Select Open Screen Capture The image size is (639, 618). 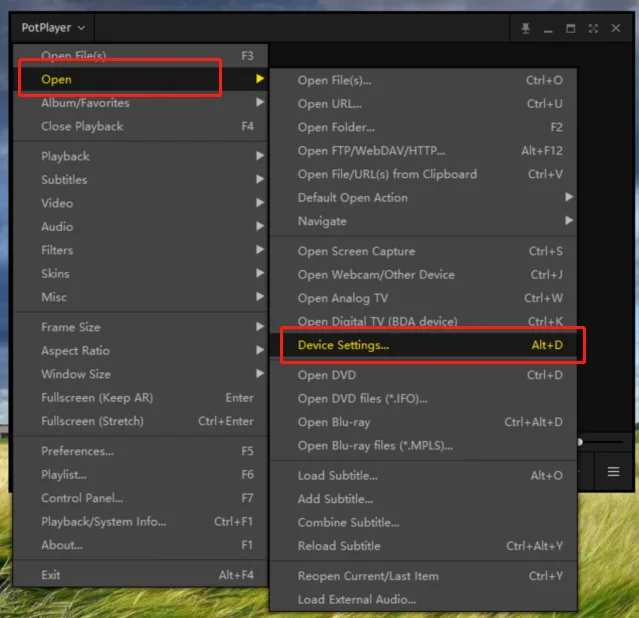(x=423, y=251)
